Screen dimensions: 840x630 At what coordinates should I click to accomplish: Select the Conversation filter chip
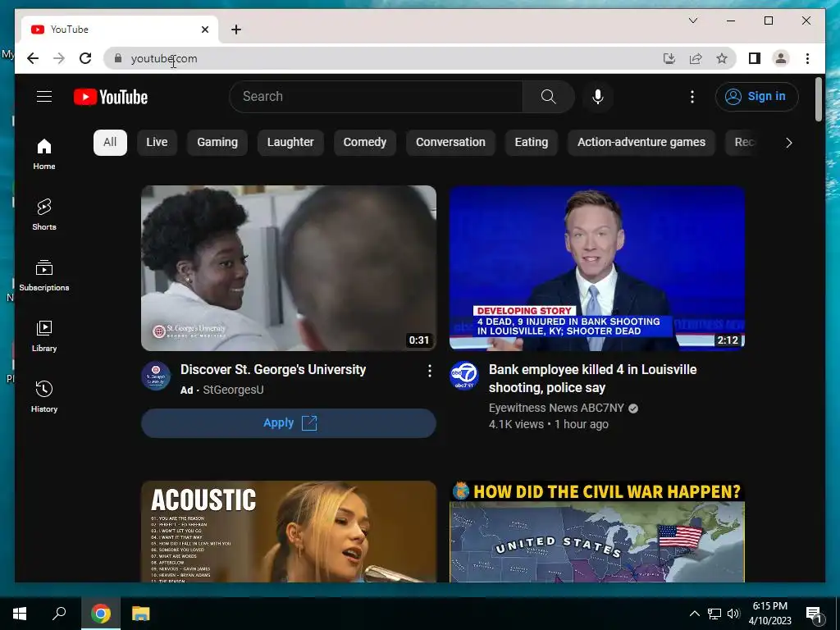[x=450, y=143]
